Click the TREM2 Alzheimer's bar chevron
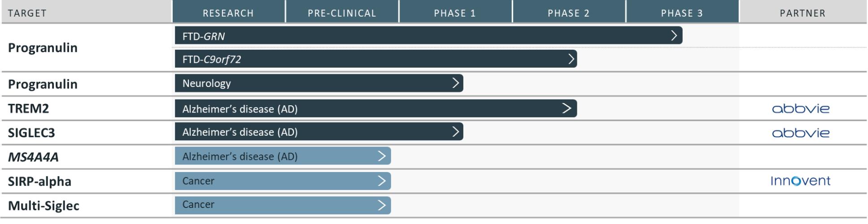 pyautogui.click(x=567, y=108)
